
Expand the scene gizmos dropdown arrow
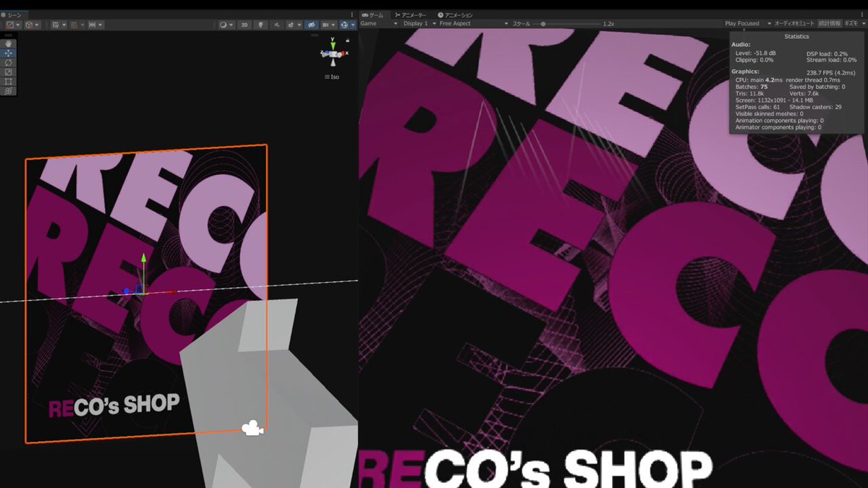coord(353,25)
